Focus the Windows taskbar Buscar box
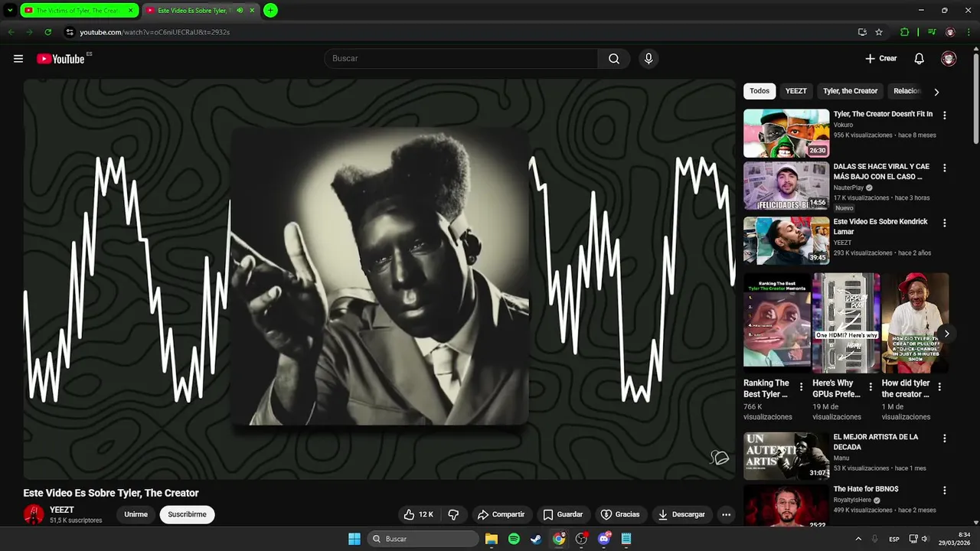 tap(423, 539)
